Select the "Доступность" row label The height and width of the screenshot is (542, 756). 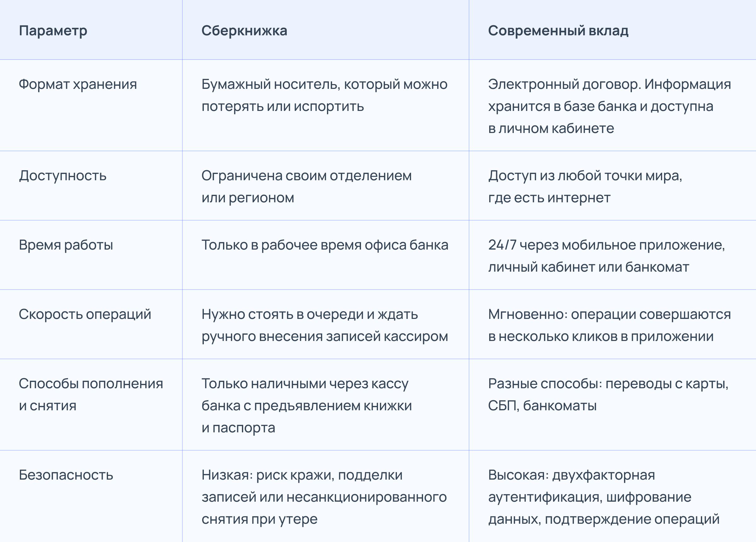point(63,176)
